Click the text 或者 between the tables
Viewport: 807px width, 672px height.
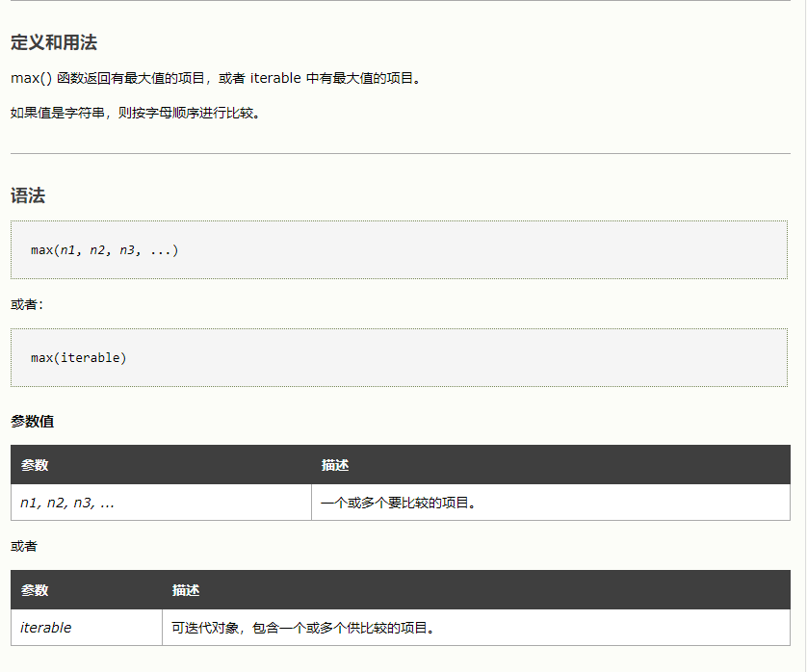pos(24,546)
